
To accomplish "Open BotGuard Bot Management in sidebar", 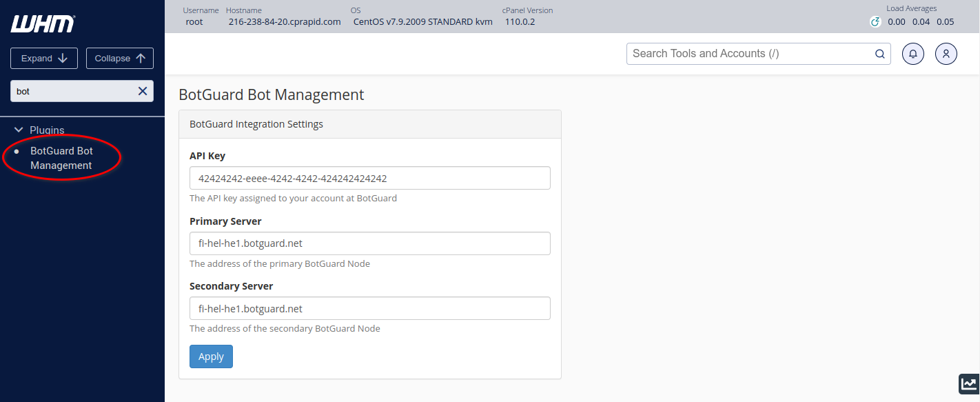I will 61,158.
